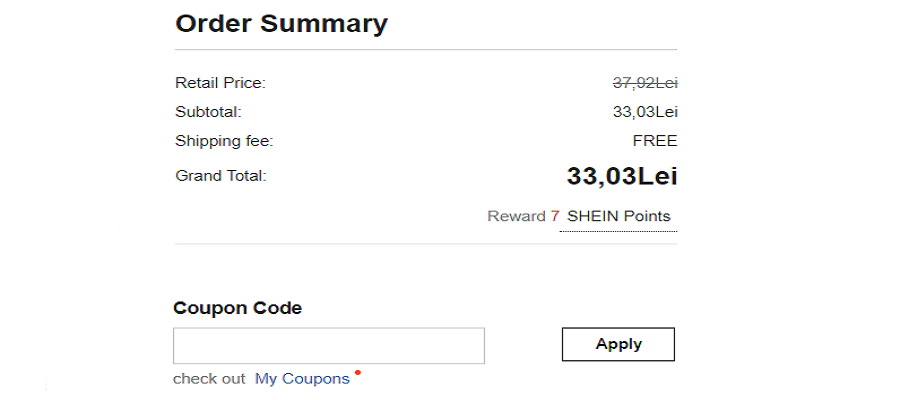The width and height of the screenshot is (900, 400).
Task: Focus the Coupon Code input field
Action: tap(328, 345)
